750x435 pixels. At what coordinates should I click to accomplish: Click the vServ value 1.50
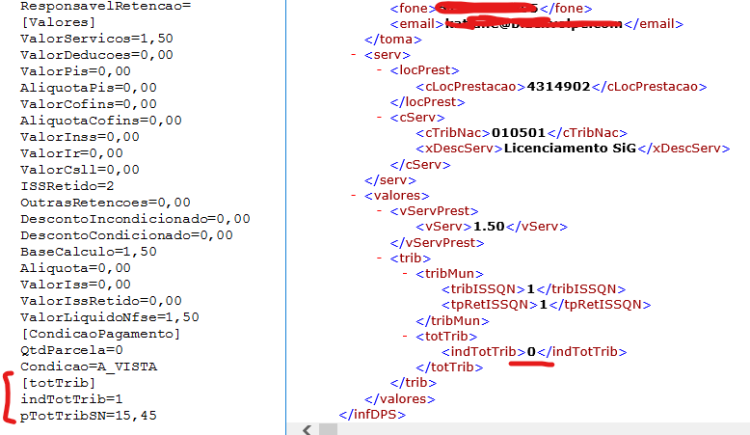(x=489, y=226)
